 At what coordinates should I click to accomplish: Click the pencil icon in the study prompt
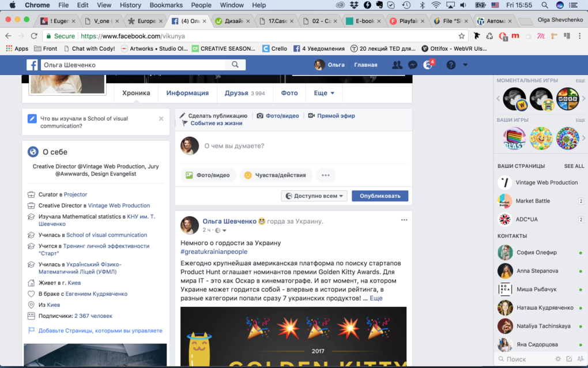(32, 119)
